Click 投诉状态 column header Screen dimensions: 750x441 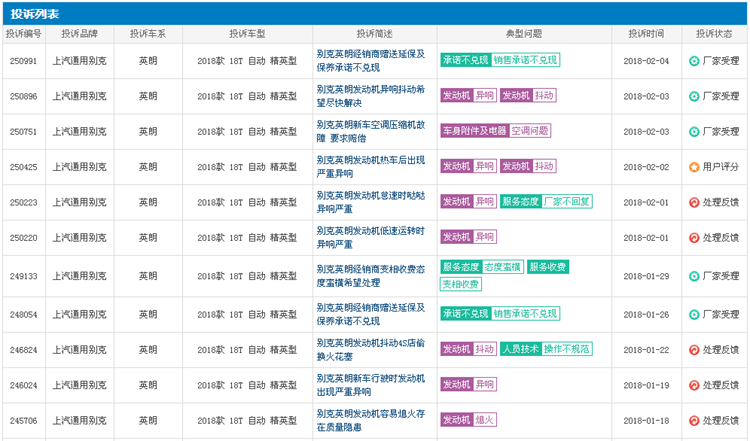tap(714, 34)
